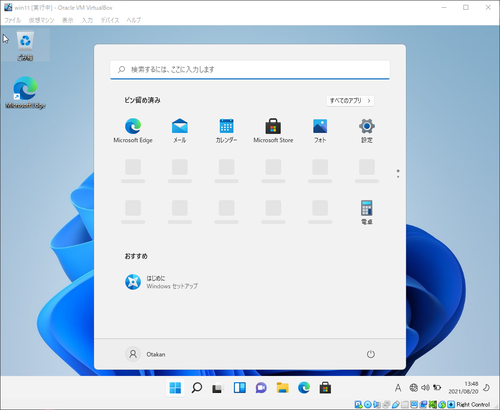
Task: Launch Microsoft Store from the taskbar
Action: pyautogui.click(x=325, y=388)
